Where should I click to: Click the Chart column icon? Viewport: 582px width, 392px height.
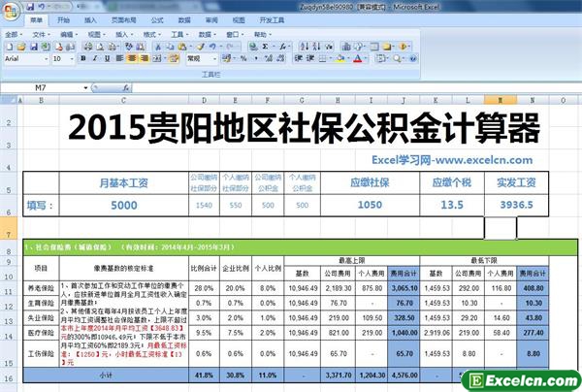click(x=346, y=47)
